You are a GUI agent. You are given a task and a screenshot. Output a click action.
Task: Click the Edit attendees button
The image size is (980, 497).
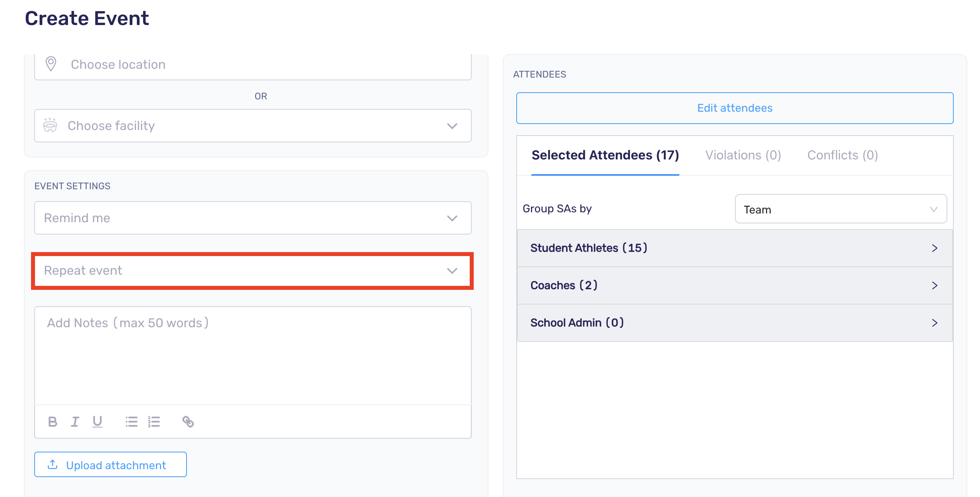click(x=734, y=107)
